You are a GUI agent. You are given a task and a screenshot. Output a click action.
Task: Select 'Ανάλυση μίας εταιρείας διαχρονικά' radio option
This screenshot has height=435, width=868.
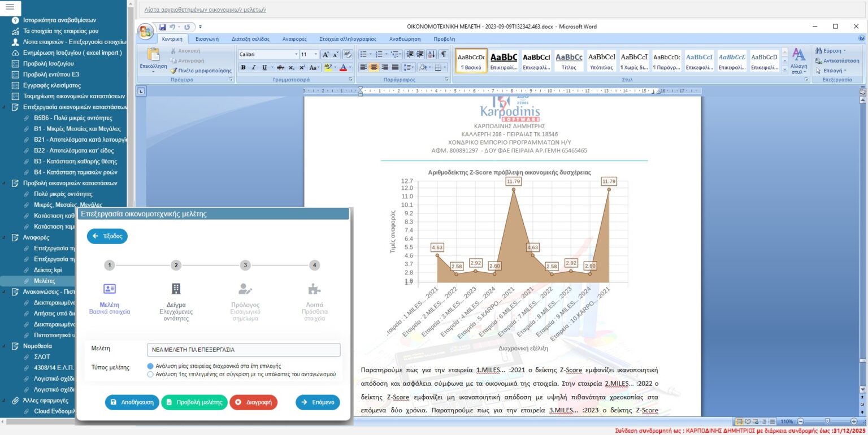[150, 366]
